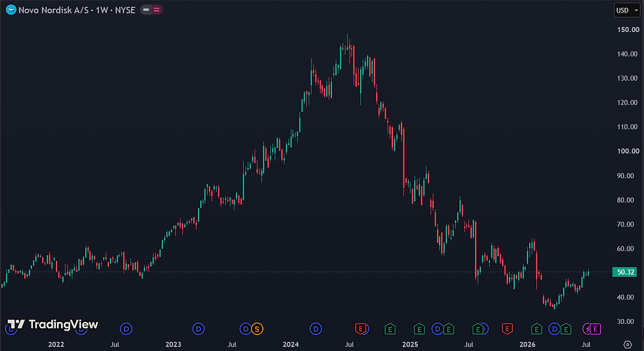The image size is (644, 351).
Task: Click the dividend D marker after 2024
Action: click(315, 329)
